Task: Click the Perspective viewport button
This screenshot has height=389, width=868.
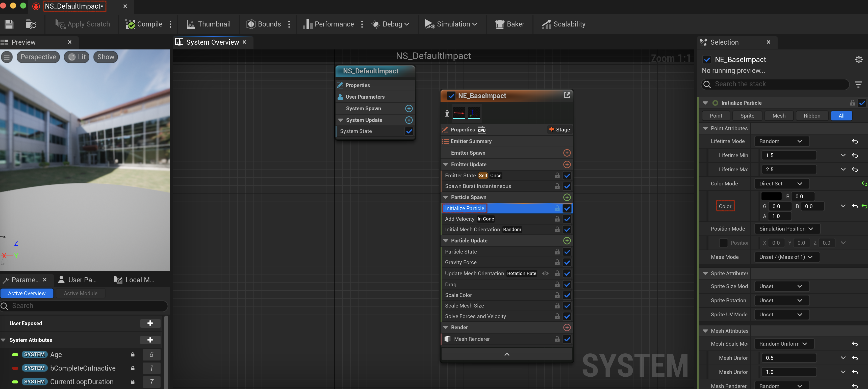Action: pos(38,57)
